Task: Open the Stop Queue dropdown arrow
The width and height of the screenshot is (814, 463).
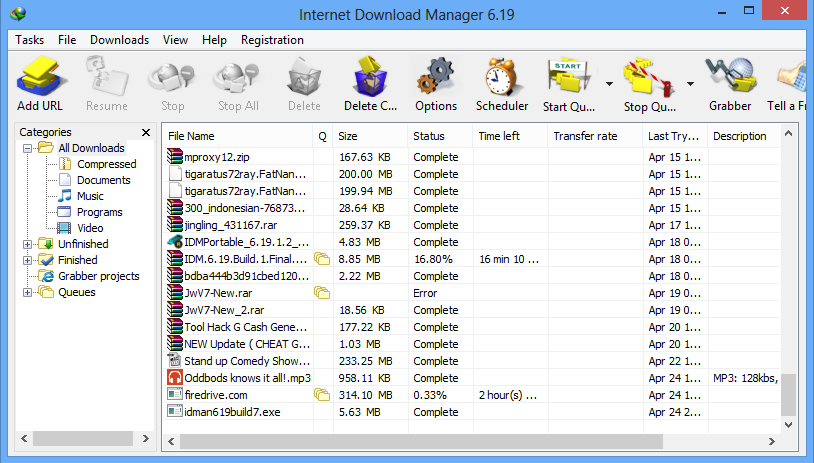Action: [x=690, y=84]
